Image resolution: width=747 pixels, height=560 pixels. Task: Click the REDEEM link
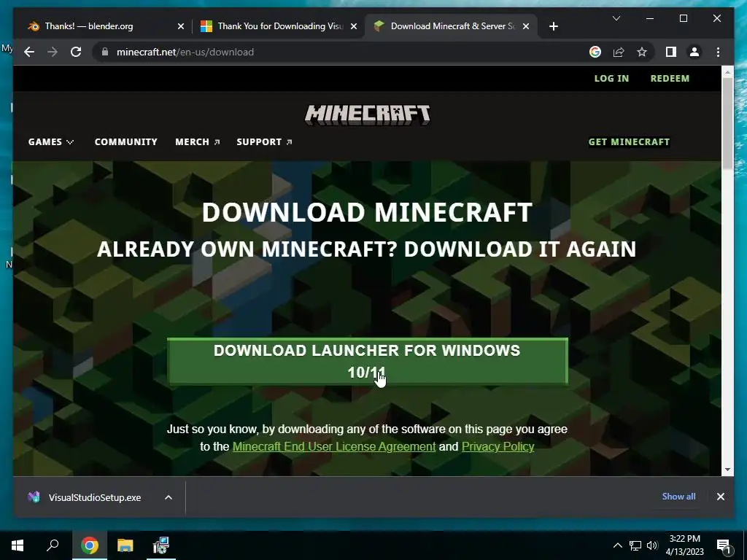point(670,78)
